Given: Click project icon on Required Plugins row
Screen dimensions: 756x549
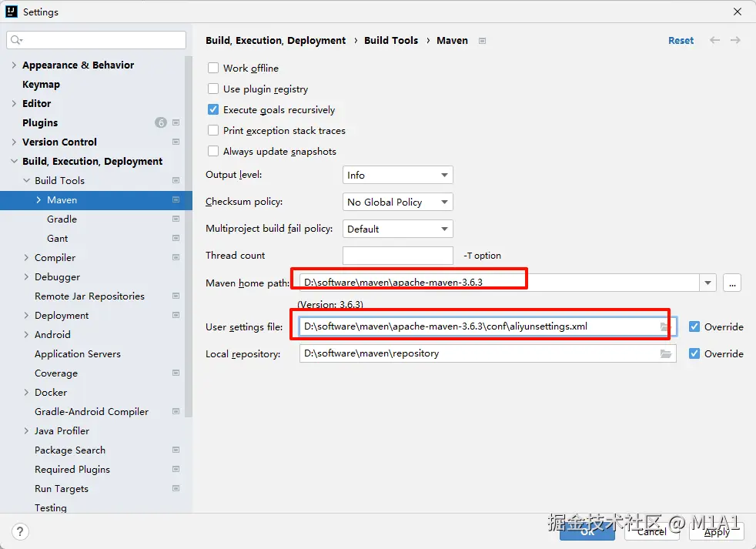Looking at the screenshot, I should (176, 470).
